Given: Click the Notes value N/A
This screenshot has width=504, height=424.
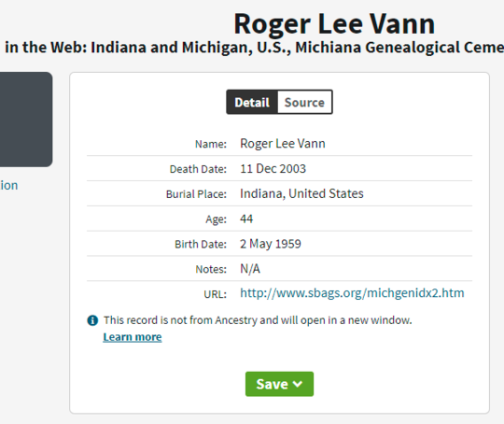Looking at the screenshot, I should click(250, 269).
